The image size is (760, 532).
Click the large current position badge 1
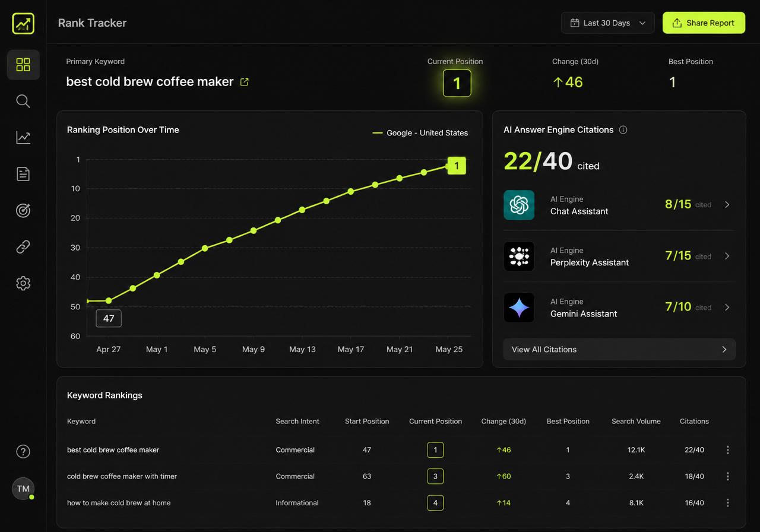(457, 83)
